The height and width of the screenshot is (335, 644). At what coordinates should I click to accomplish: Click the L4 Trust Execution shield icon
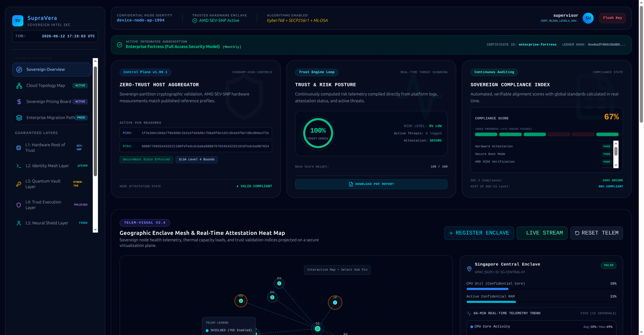pos(19,205)
